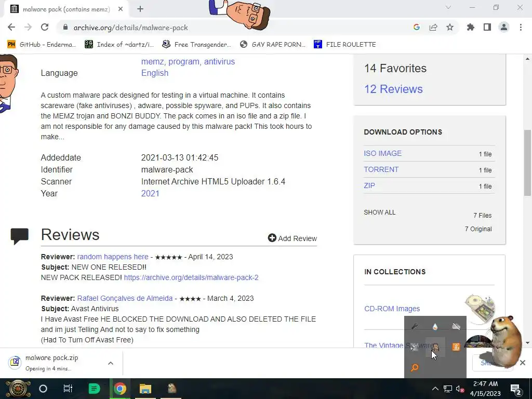Open the taskbar clock and date
532x399 pixels.
point(486,389)
